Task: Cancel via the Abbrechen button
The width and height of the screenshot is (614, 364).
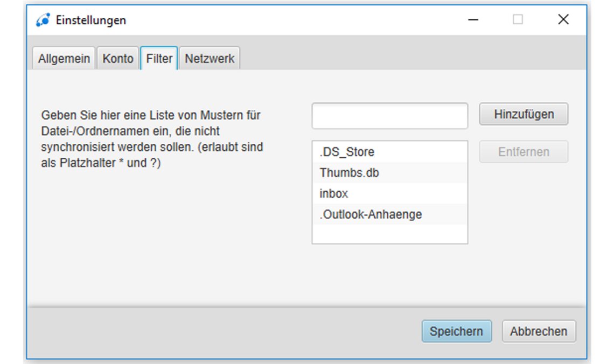Action: pos(539,331)
